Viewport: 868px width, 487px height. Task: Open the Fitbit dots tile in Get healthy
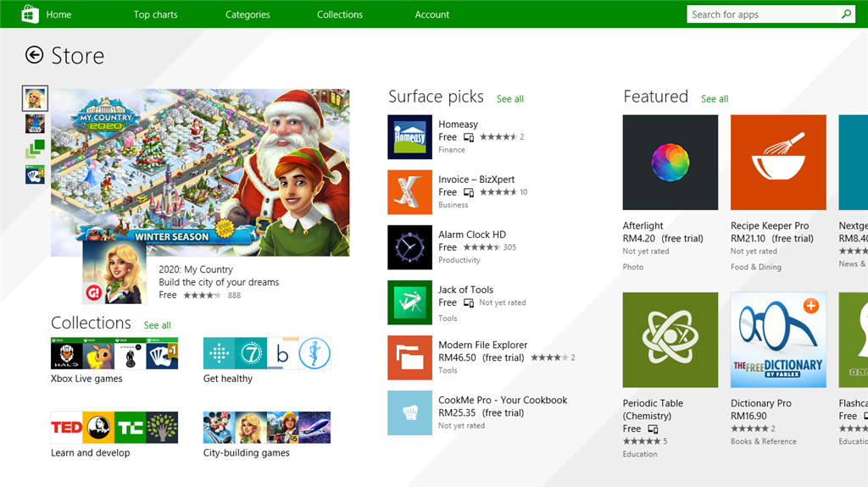coord(219,353)
